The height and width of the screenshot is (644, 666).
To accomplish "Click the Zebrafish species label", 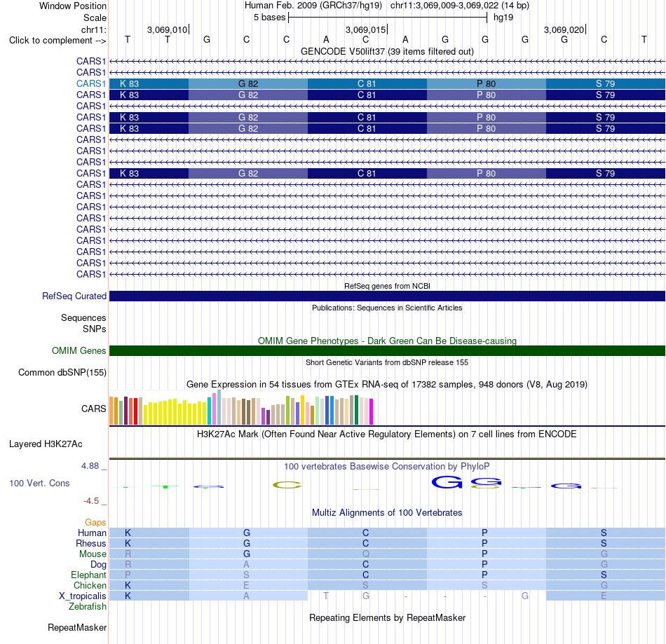I will tap(88, 607).
